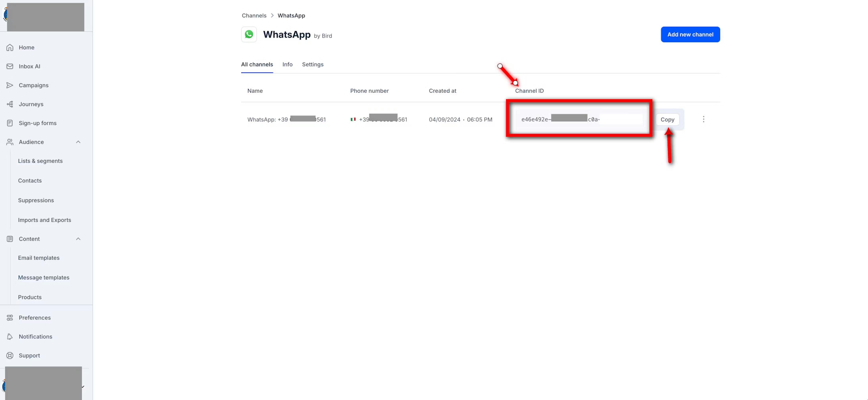Viewport: 868px width, 400px height.
Task: Switch to the Settings tab
Action: coord(312,64)
